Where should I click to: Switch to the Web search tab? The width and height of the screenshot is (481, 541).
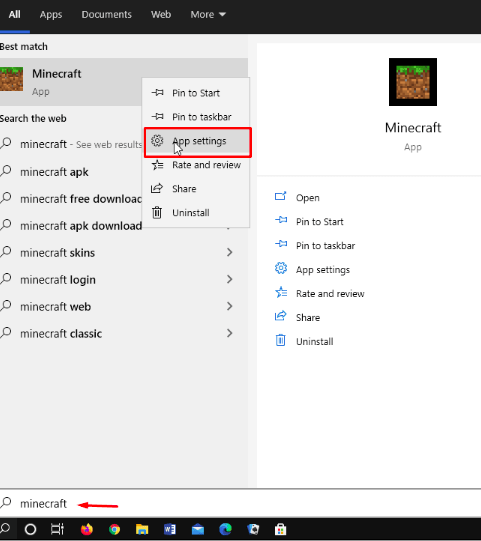pos(161,14)
